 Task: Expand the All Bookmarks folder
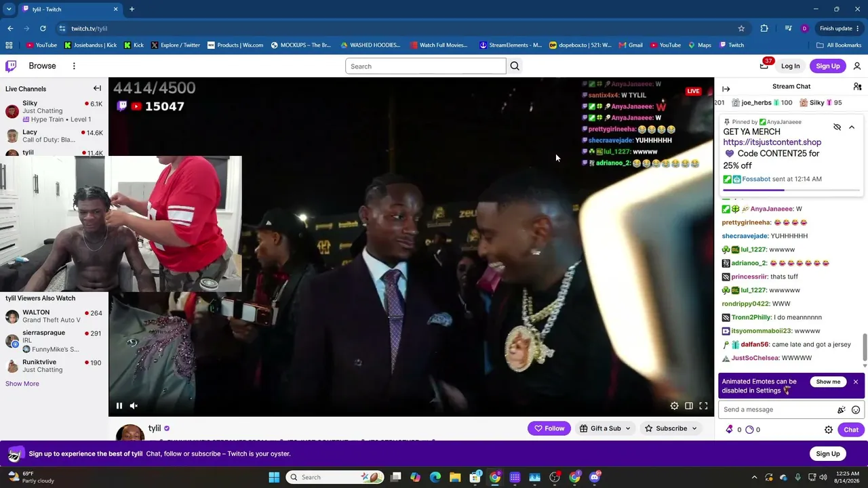click(839, 45)
